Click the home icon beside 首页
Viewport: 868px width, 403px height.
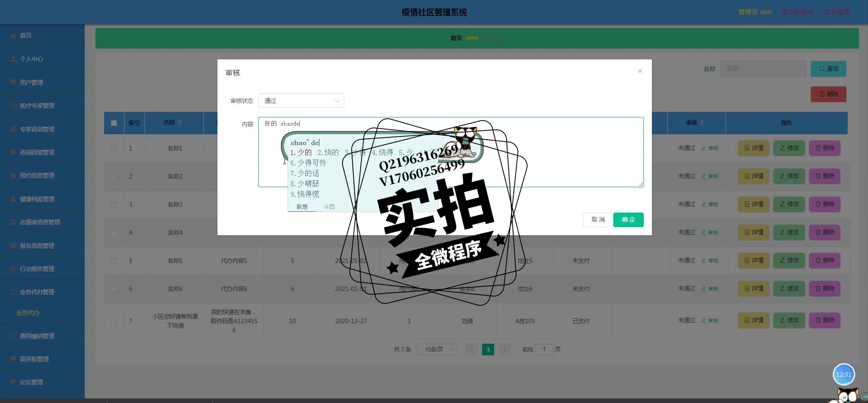13,35
